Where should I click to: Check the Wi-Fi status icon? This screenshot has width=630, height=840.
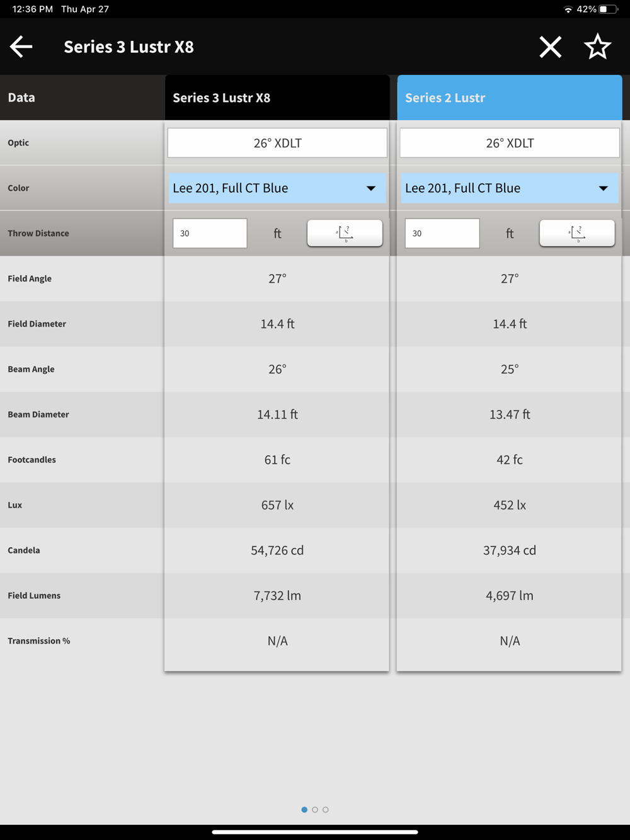568,9
